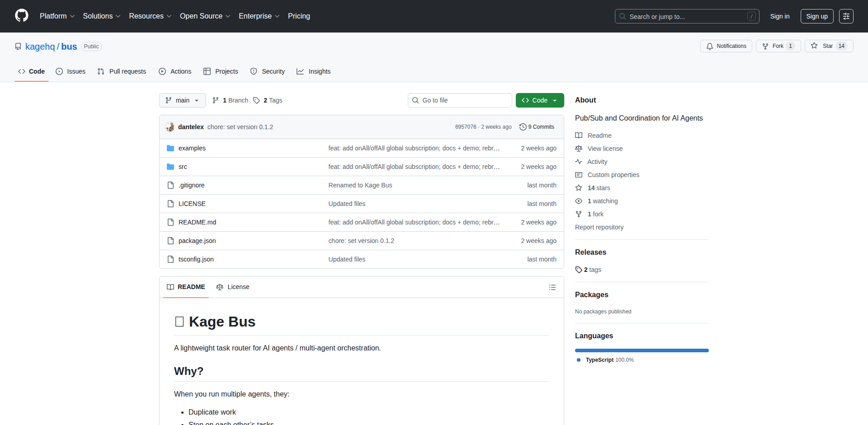Open the LICENSE file

[x=192, y=204]
